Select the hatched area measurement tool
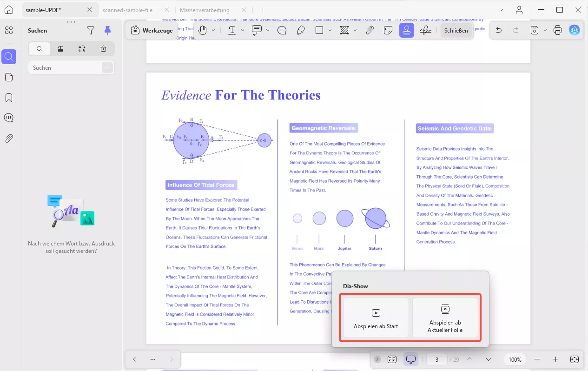This screenshot has height=371, width=588. pos(344,30)
